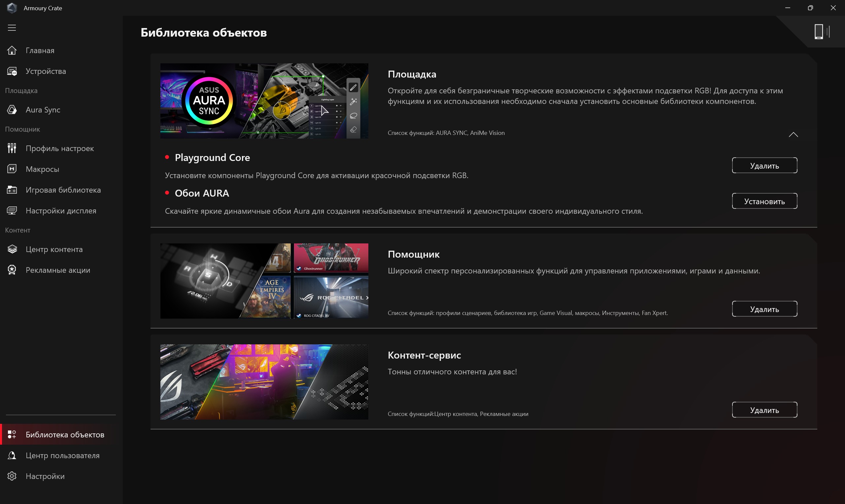
Task: Click the user center icon
Action: (x=12, y=456)
